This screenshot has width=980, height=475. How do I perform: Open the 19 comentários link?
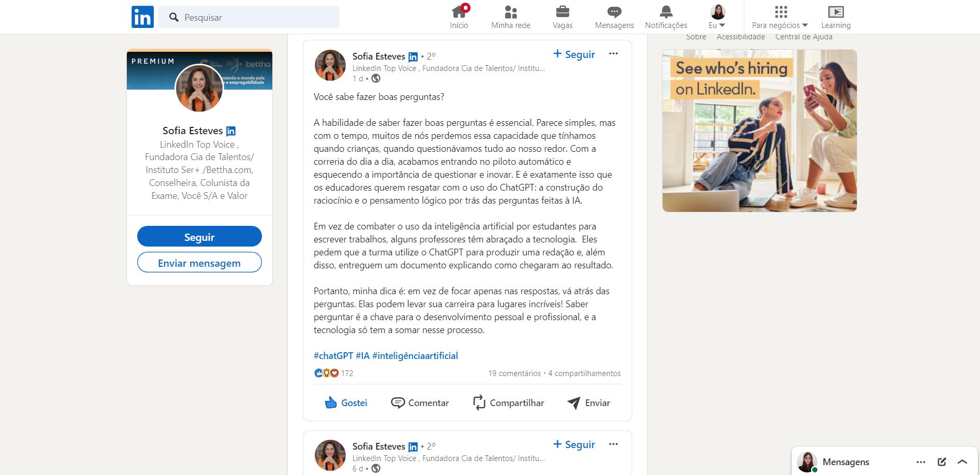515,373
